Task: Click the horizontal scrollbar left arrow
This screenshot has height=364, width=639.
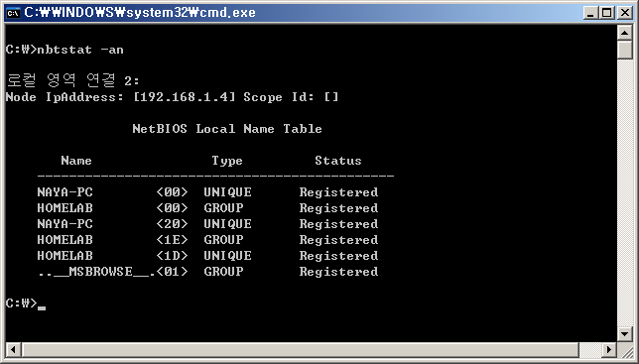Action: [x=14, y=349]
